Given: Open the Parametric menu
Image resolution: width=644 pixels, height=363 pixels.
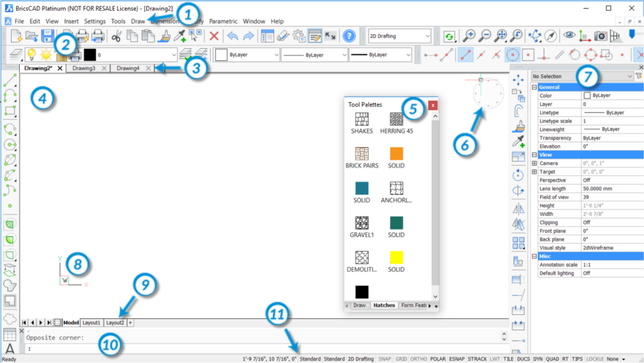Looking at the screenshot, I should (223, 21).
